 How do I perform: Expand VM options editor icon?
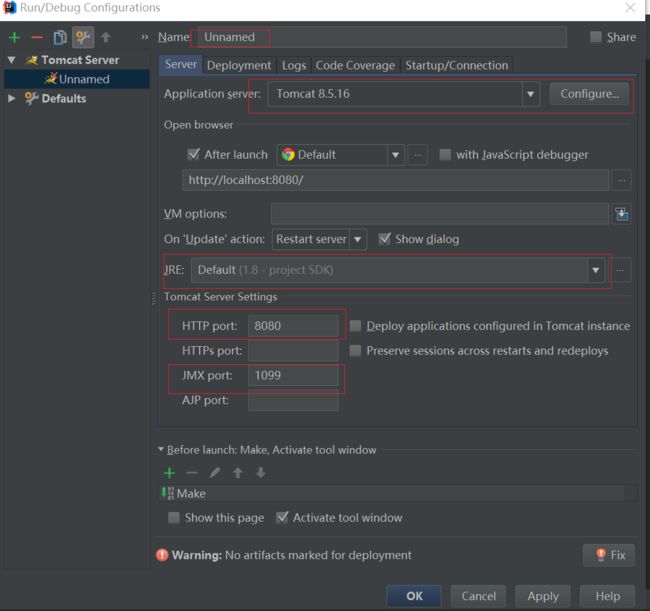[x=621, y=214]
